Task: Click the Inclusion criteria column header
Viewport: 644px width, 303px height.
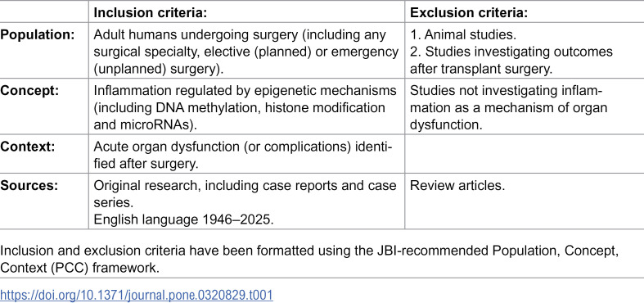Action: (x=150, y=13)
